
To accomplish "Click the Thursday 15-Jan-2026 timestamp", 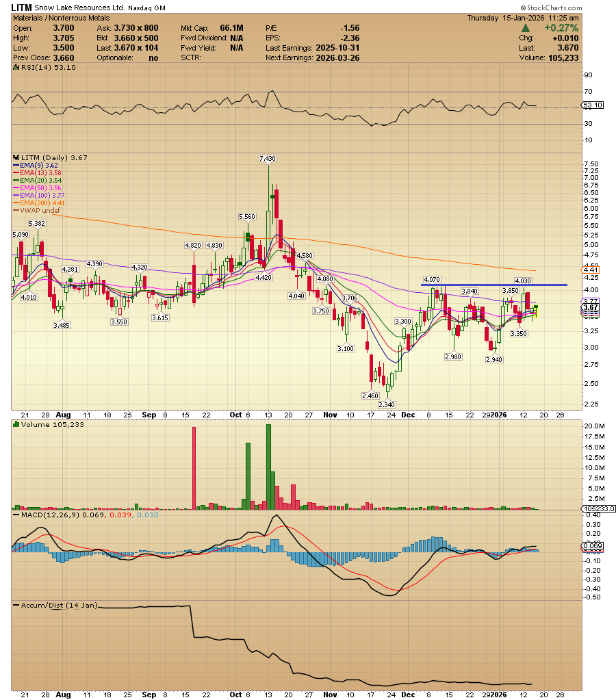I will (x=523, y=18).
